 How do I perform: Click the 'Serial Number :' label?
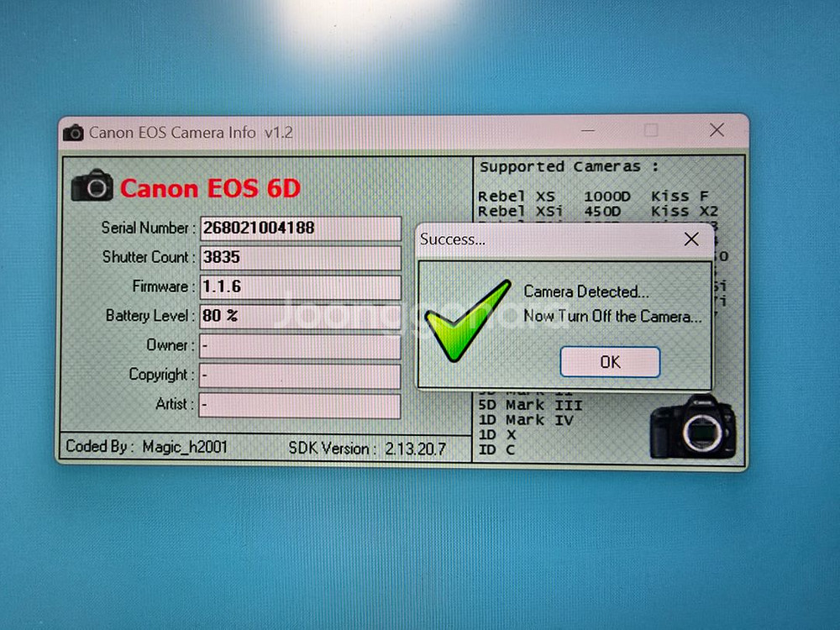pos(148,228)
